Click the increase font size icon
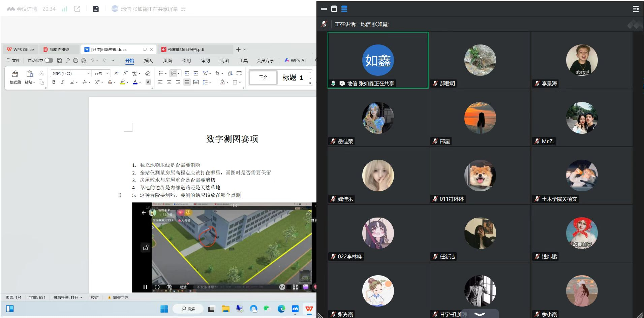Image resolution: width=644 pixels, height=318 pixels. pos(117,73)
